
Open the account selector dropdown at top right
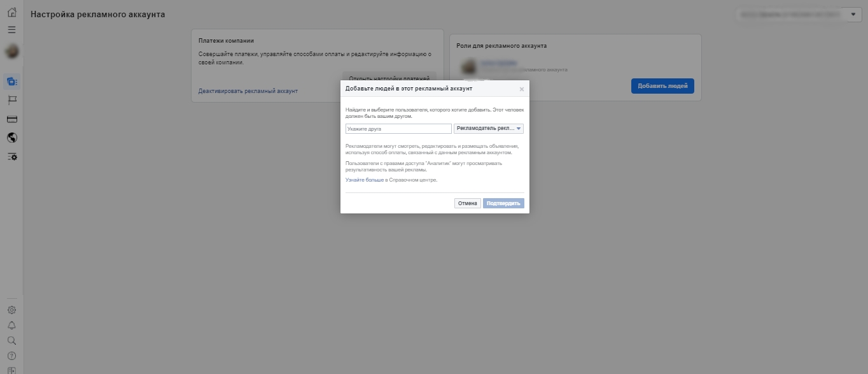853,15
